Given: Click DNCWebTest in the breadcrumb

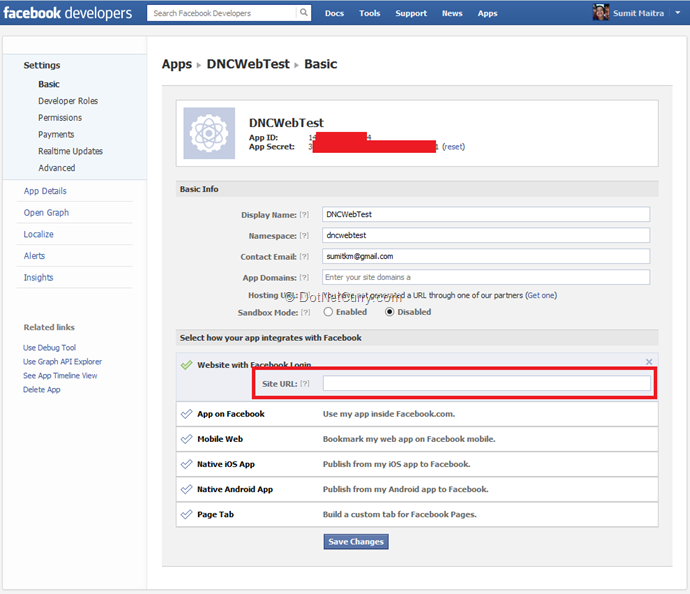Looking at the screenshot, I should click(248, 64).
